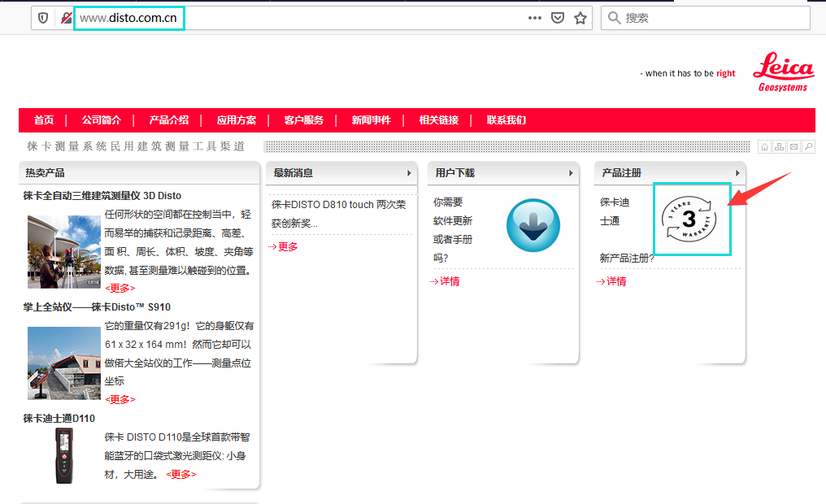Open the 3D Disto product photo
This screenshot has width=826, height=504.
(63, 252)
